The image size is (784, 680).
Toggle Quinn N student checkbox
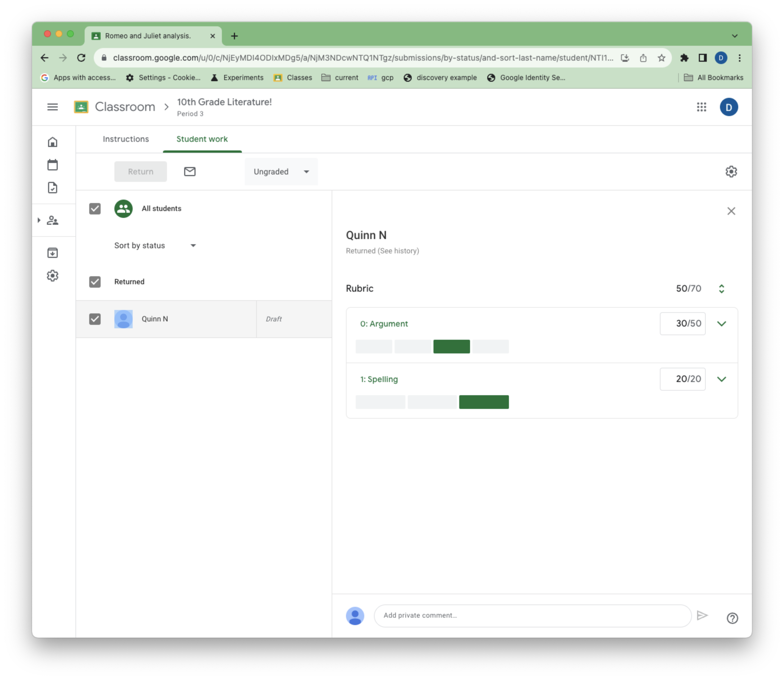click(x=95, y=319)
